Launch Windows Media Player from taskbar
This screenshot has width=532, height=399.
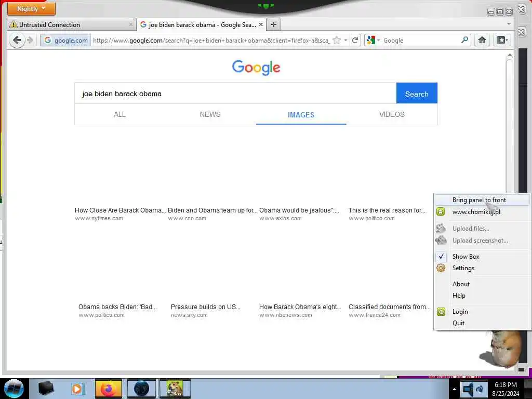[77, 389]
